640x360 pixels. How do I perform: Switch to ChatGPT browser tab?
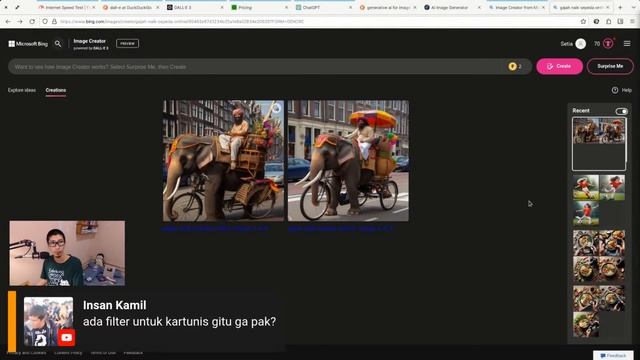tap(323, 7)
